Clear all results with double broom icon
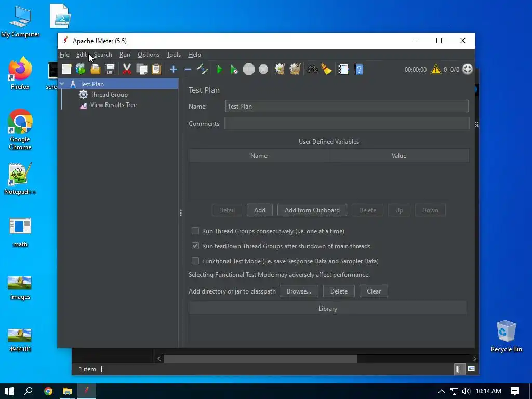Image resolution: width=532 pixels, height=399 pixels. [295, 69]
